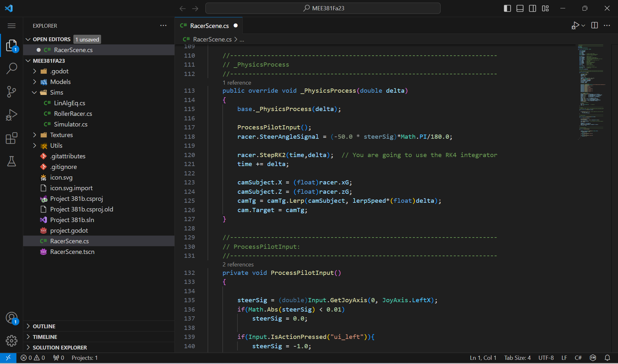618x364 pixels.
Task: Collapse the OPEN EDITORS section
Action: (x=29, y=39)
